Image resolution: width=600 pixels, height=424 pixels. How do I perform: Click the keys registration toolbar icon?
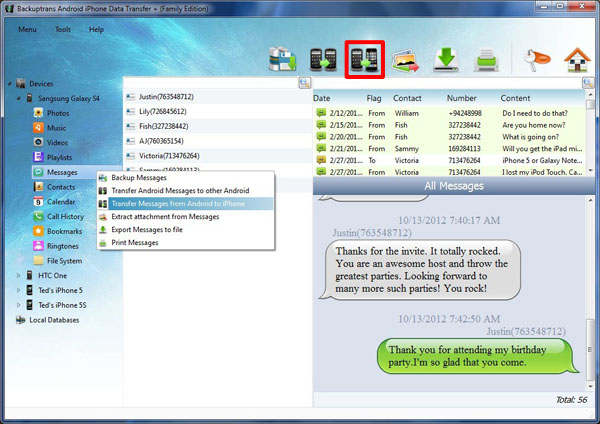click(536, 60)
